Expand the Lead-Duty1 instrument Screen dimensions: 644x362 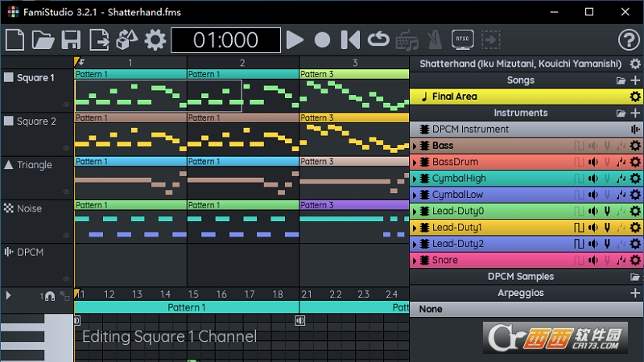pyautogui.click(x=415, y=228)
